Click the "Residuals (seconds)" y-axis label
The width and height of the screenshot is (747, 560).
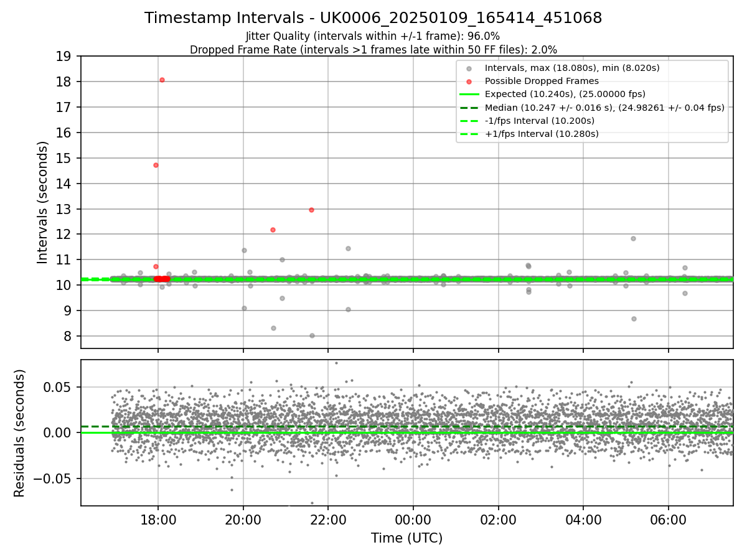click(x=19, y=432)
